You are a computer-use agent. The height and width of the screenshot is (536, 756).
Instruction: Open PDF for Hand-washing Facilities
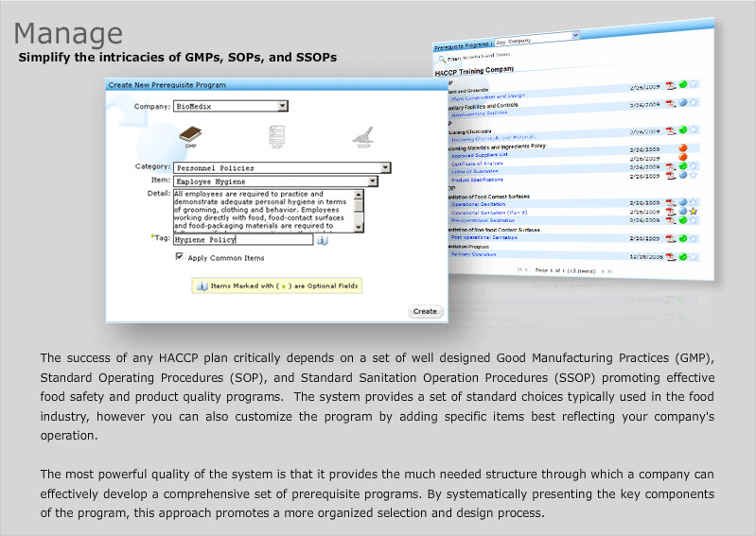pos(671,103)
